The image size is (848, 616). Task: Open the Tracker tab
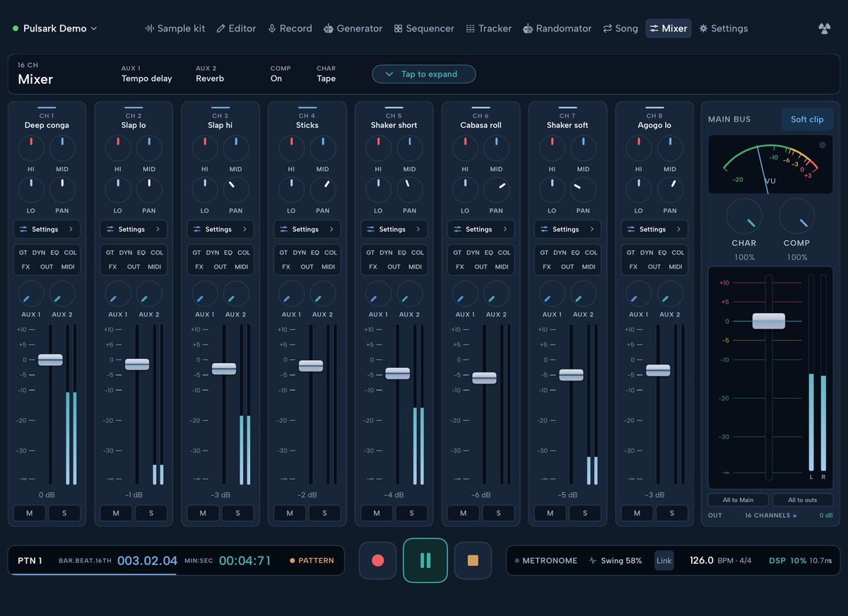pos(489,28)
